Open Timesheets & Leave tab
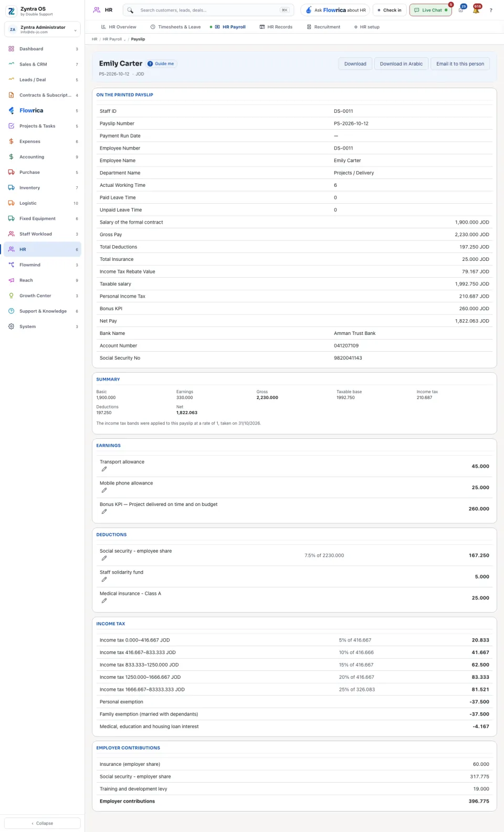Screen dimensions: 504x832 [175, 27]
